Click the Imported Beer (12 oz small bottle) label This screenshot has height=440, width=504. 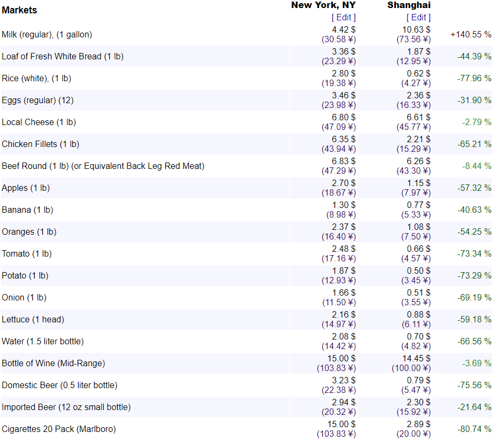66,407
